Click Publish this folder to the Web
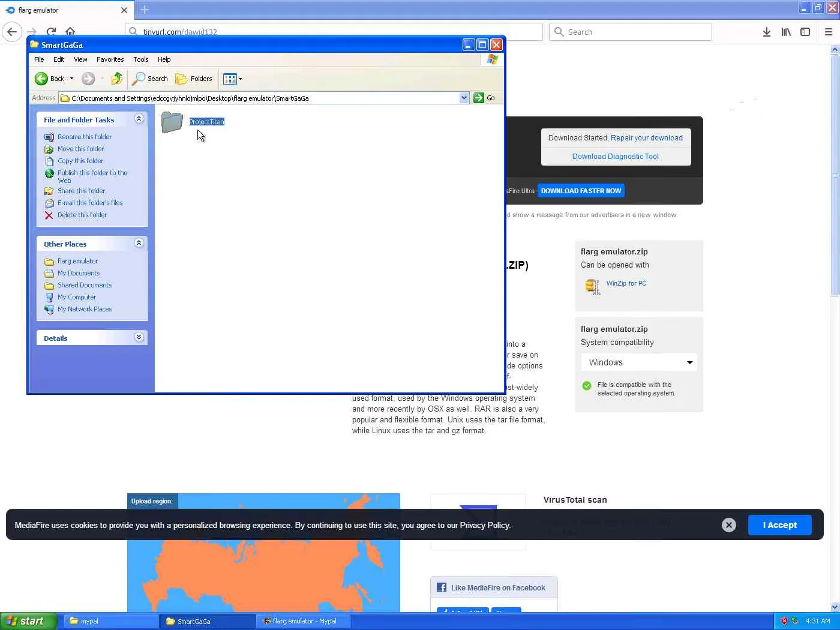This screenshot has width=840, height=630. [92, 176]
